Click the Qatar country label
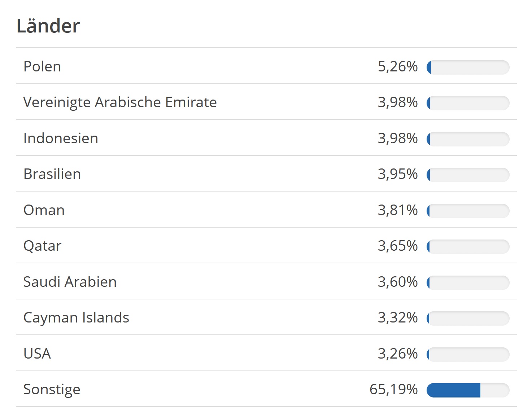The height and width of the screenshot is (417, 532). coord(42,246)
